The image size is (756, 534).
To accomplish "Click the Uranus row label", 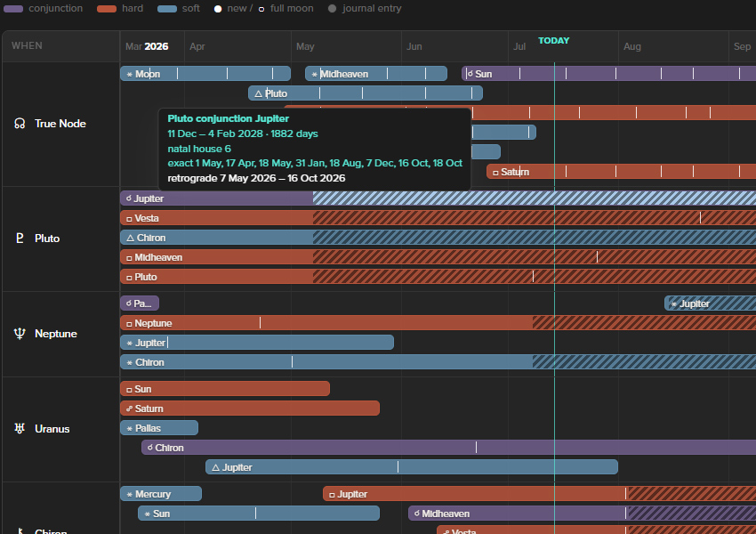I will click(52, 428).
